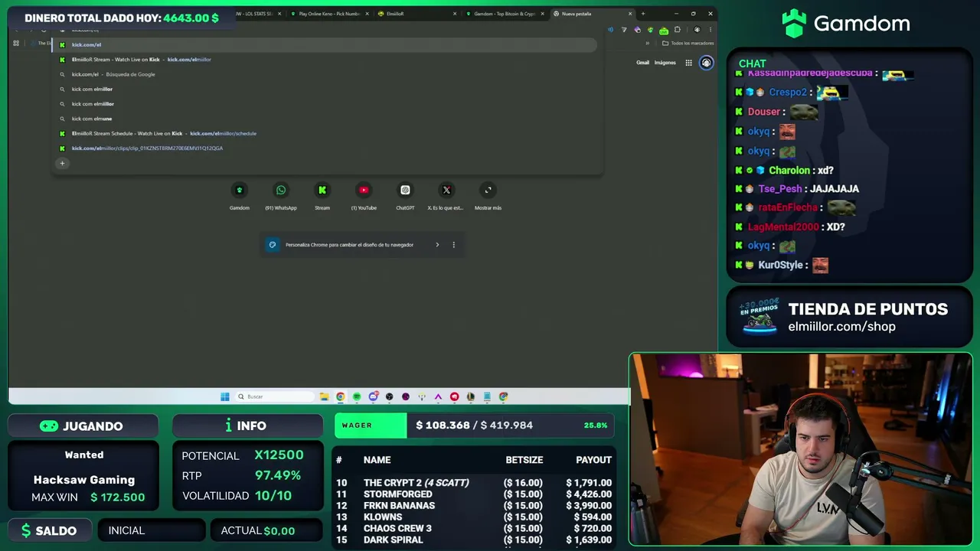Image resolution: width=980 pixels, height=551 pixels.
Task: Click the DARK SPIRAL row name
Action: pos(393,540)
